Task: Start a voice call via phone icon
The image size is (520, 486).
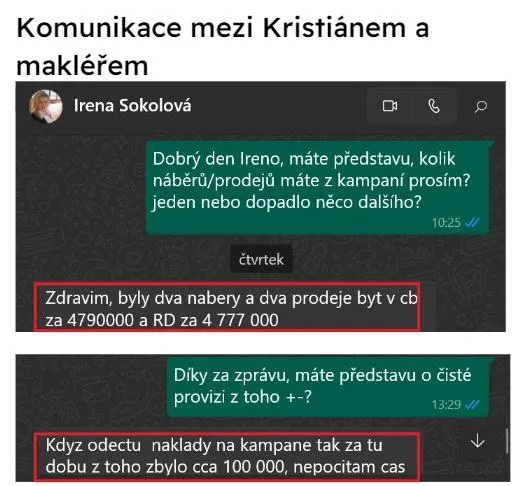Action: point(434,106)
